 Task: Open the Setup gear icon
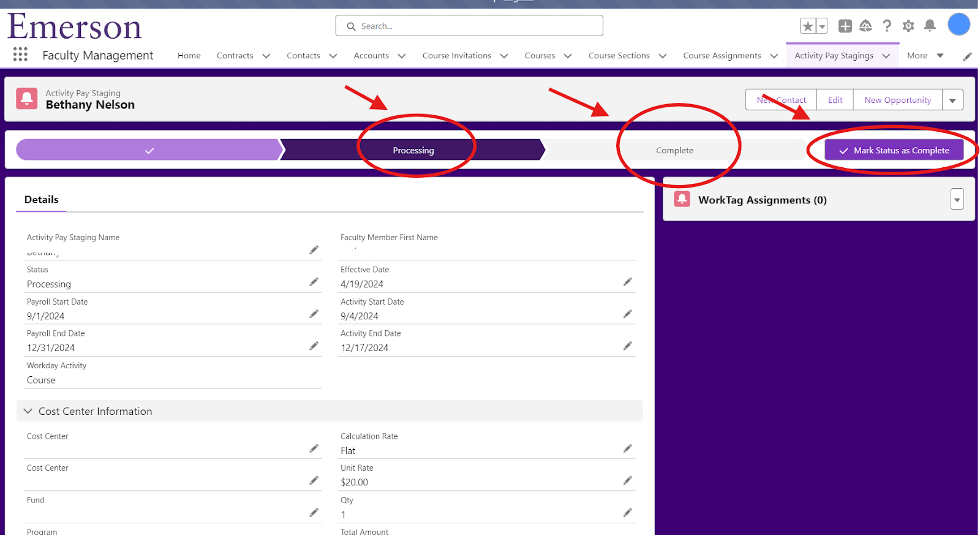click(x=908, y=26)
